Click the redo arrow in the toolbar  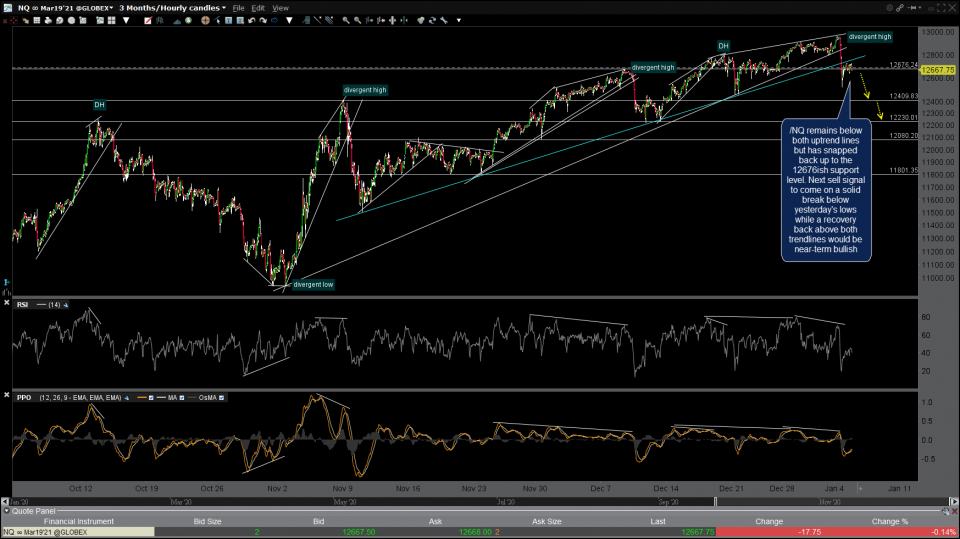pyautogui.click(x=263, y=20)
